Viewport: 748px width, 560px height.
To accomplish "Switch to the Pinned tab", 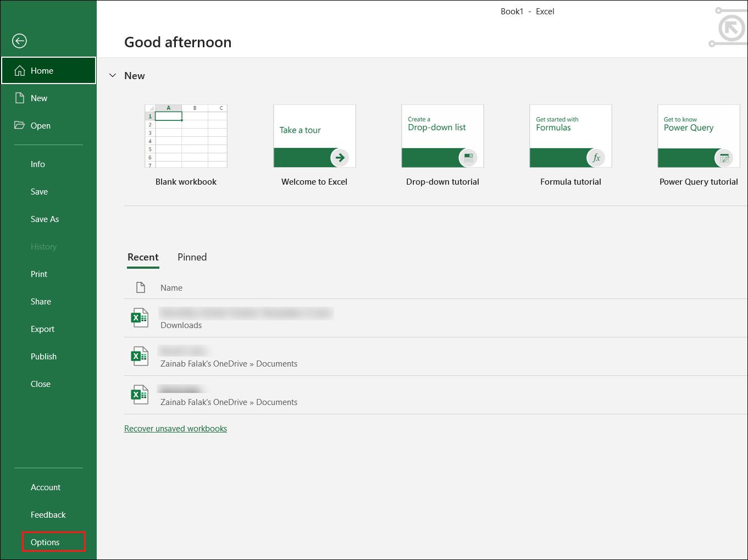I will coord(191,257).
